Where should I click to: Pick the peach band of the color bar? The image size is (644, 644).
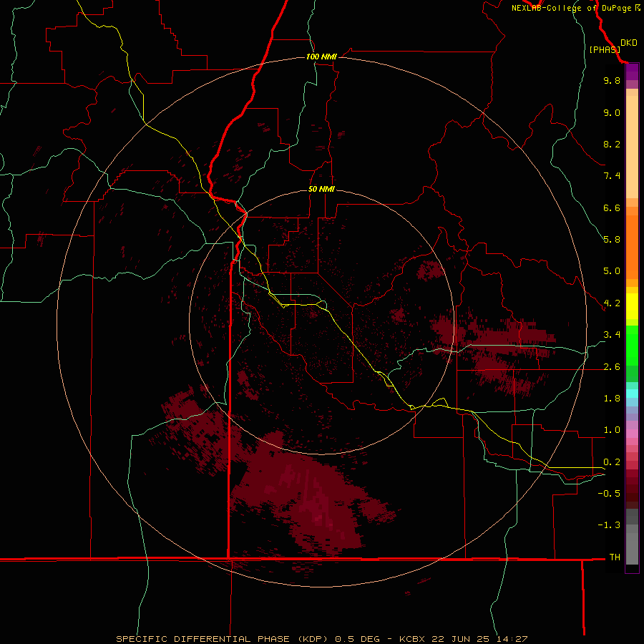point(632,147)
